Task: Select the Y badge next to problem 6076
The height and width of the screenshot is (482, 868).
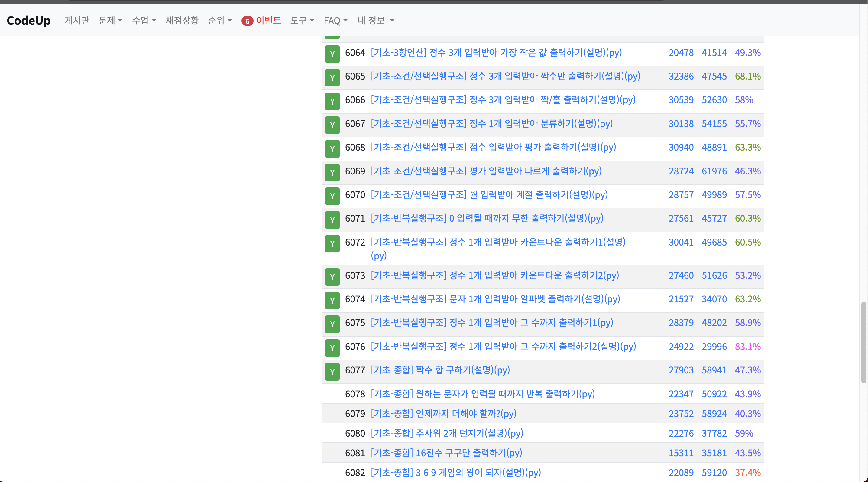Action: 332,348
